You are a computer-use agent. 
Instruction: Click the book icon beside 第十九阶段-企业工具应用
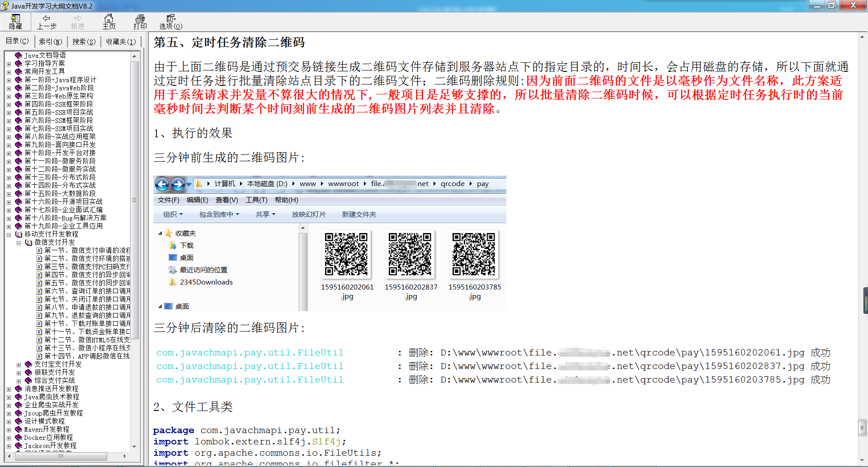pos(19,226)
